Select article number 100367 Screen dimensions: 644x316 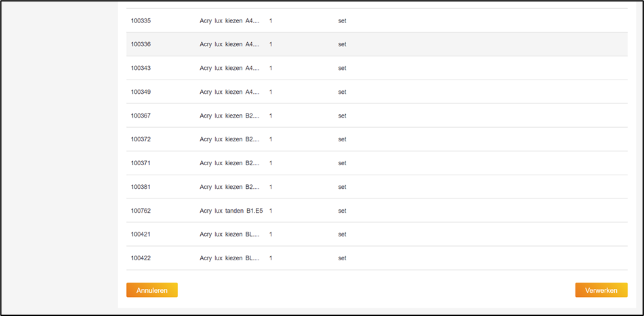point(141,116)
